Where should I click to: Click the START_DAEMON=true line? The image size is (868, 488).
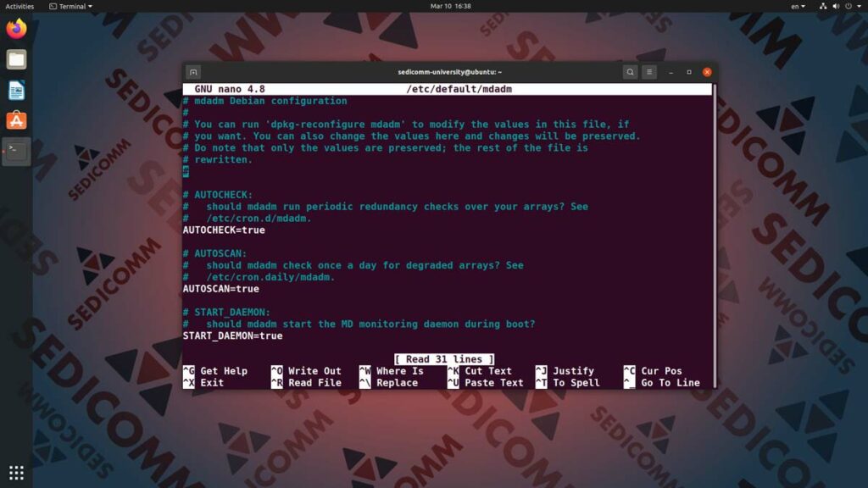click(232, 335)
